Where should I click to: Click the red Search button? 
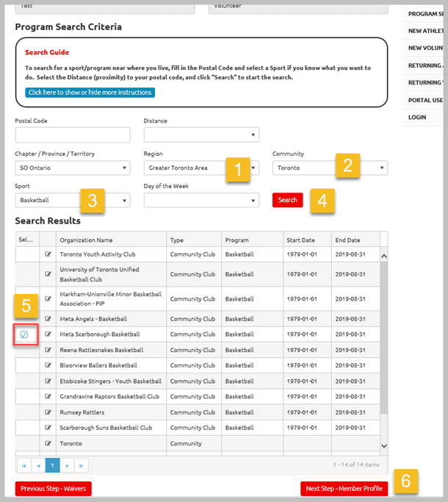click(288, 200)
